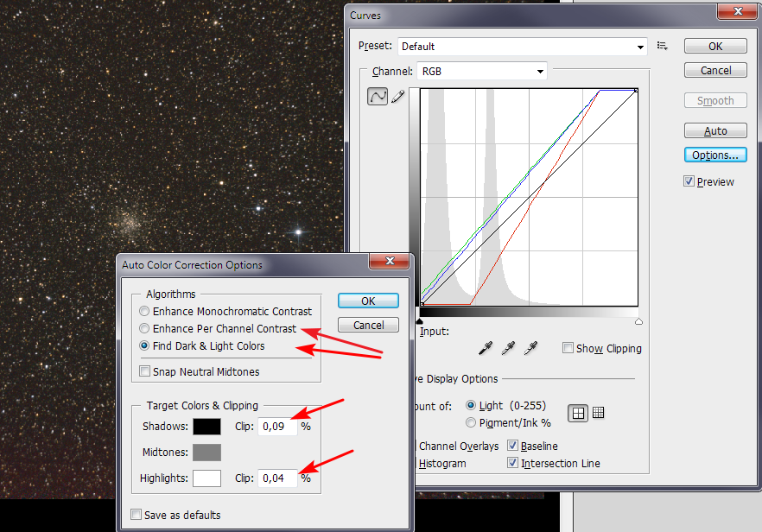Viewport: 762px width, 532px height.
Task: Switch to simple quarter-tone grid
Action: [578, 414]
